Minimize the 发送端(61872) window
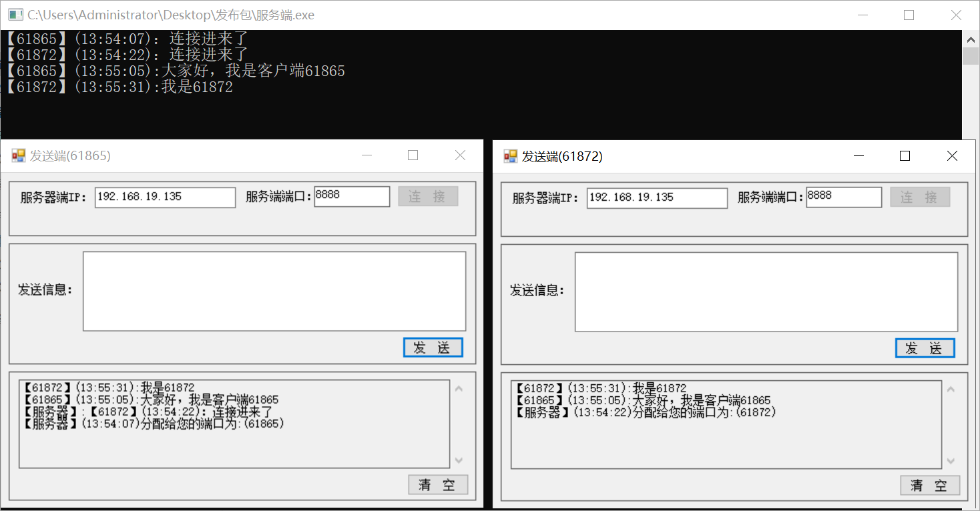Image resolution: width=980 pixels, height=511 pixels. [x=859, y=156]
